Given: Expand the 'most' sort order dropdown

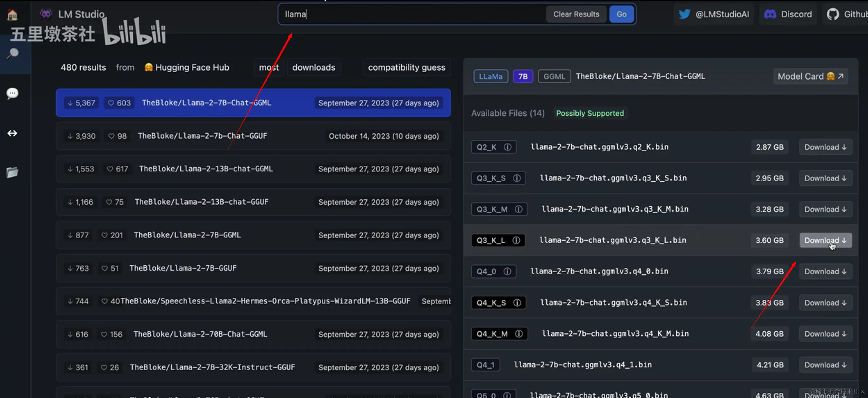Looking at the screenshot, I should pos(268,67).
